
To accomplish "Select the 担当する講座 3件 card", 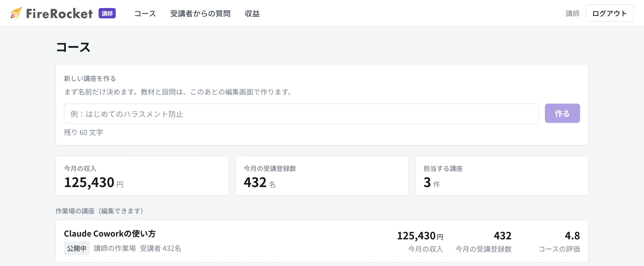I will pyautogui.click(x=502, y=175).
